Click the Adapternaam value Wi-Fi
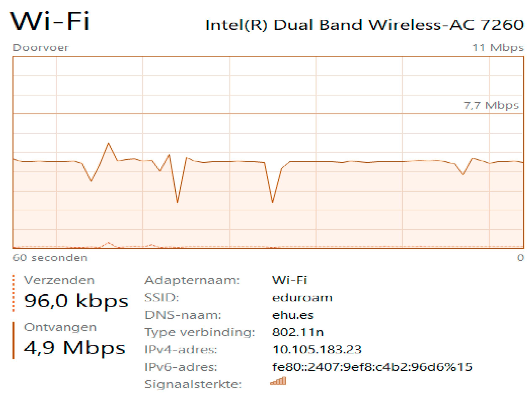 coord(289,280)
